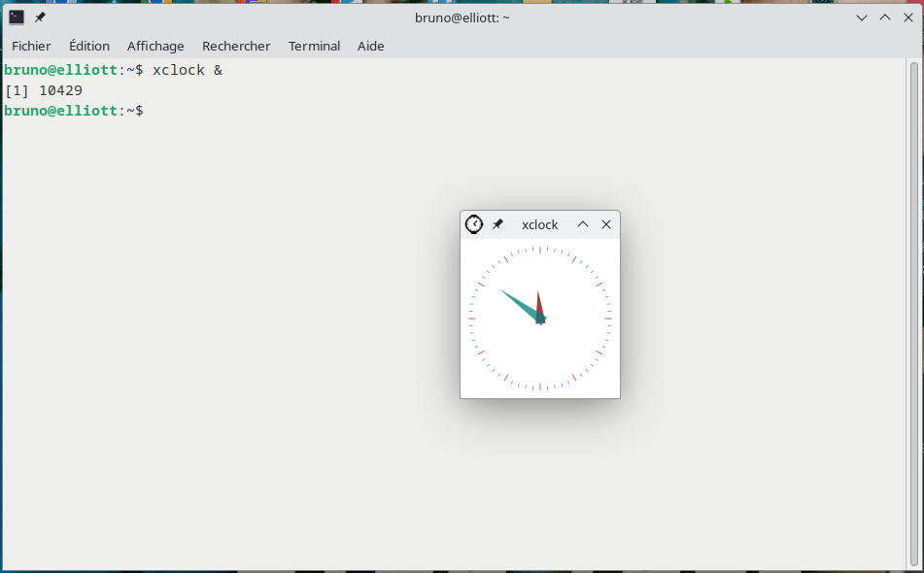924x573 pixels.
Task: Expand the Affichage menu
Action: coord(155,46)
